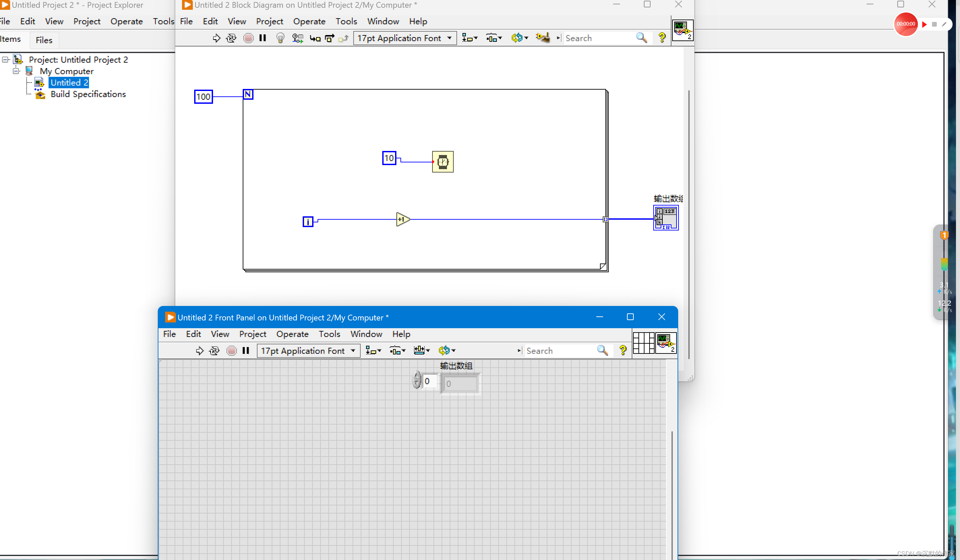Open Operate menu in block diagram window
Image resolution: width=960 pixels, height=560 pixels.
[x=309, y=21]
